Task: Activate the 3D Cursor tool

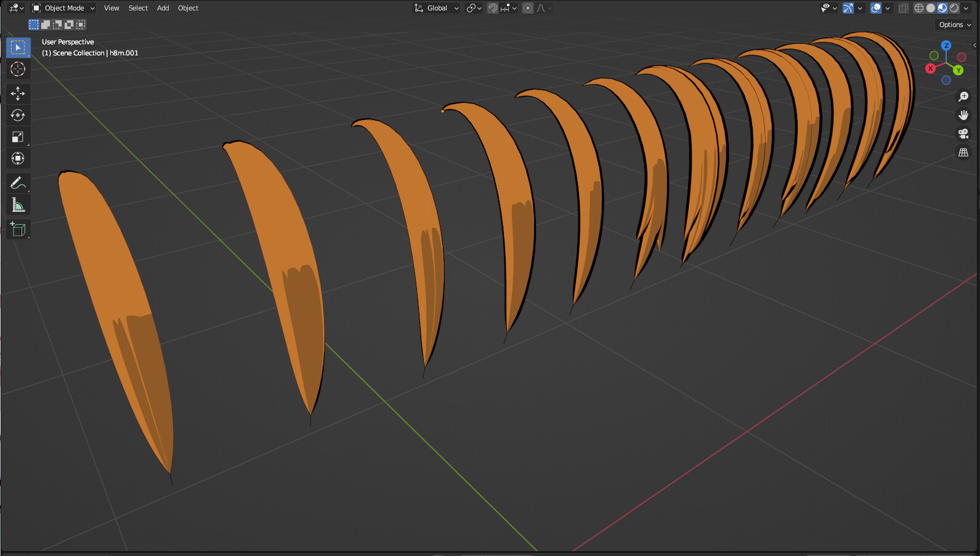Action: [x=18, y=69]
